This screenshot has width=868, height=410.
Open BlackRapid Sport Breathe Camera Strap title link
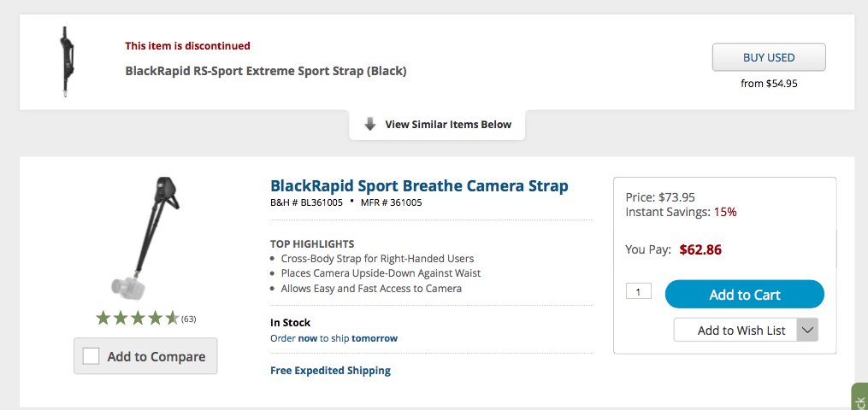click(x=419, y=185)
